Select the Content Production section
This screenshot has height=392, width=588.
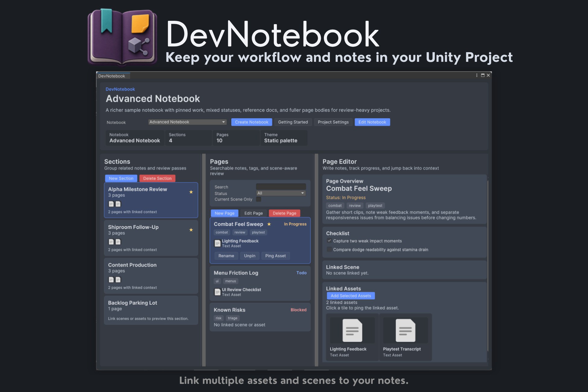point(151,276)
